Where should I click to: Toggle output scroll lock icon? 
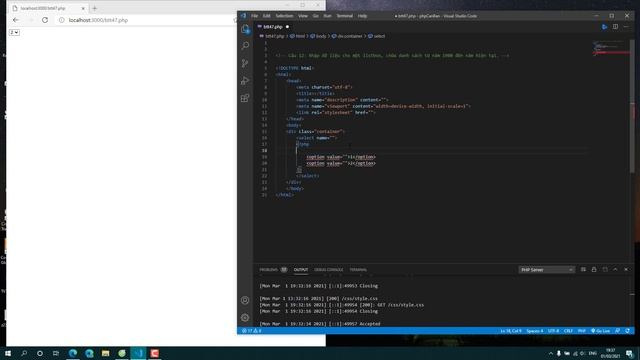594,269
